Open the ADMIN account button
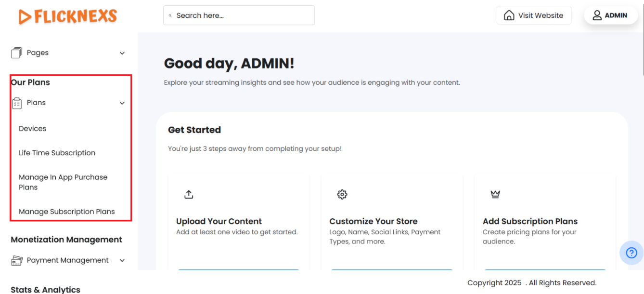644x294 pixels. (x=610, y=15)
